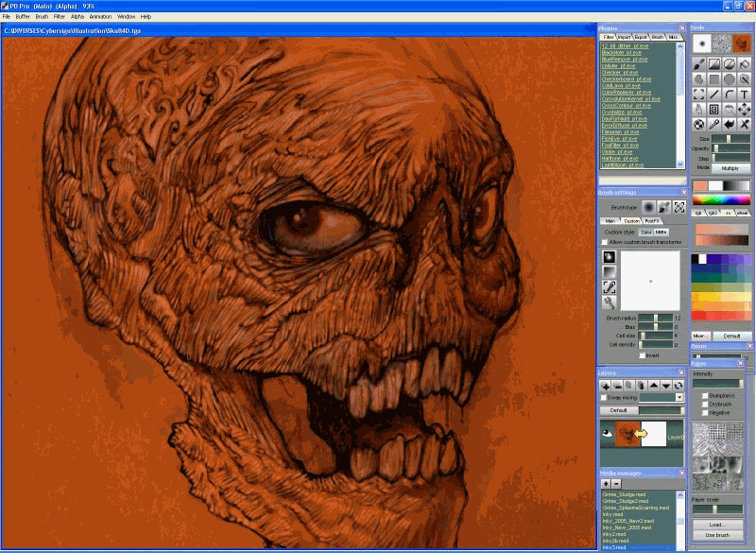Click the Brush radius slider
756x553 pixels.
[655, 318]
